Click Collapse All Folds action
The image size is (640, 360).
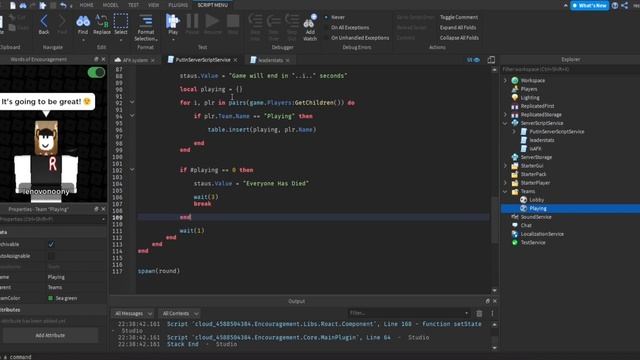[x=459, y=38]
